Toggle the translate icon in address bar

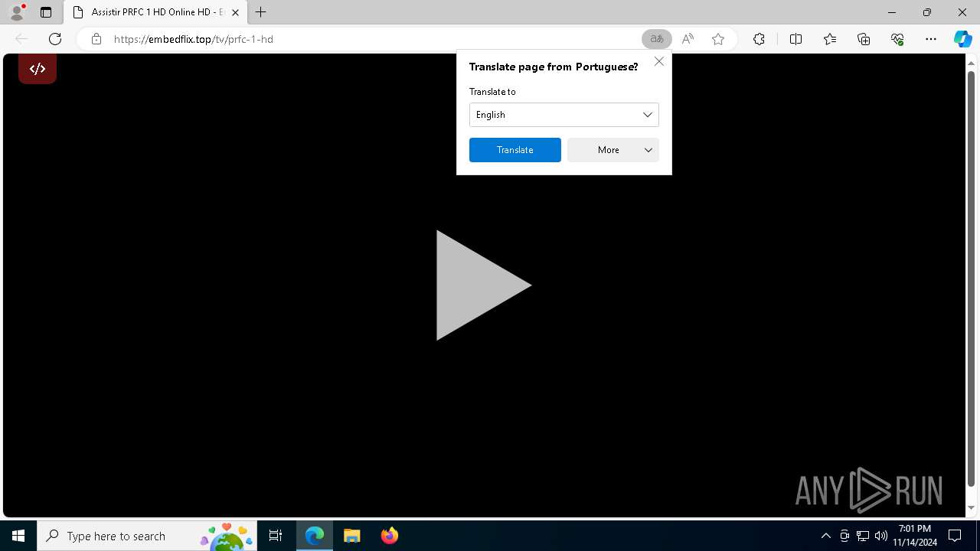point(657,39)
